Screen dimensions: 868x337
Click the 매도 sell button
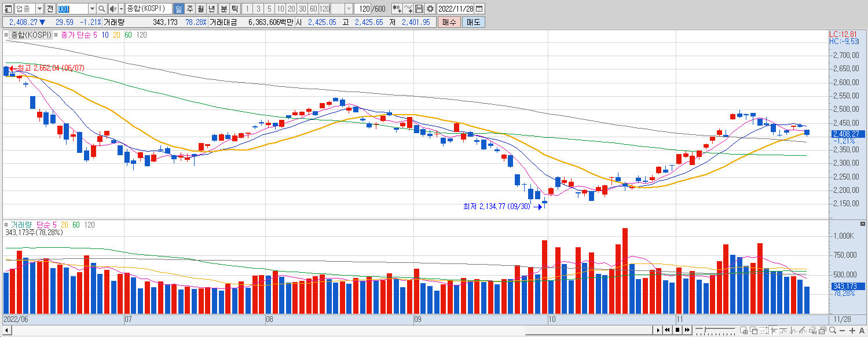point(474,22)
